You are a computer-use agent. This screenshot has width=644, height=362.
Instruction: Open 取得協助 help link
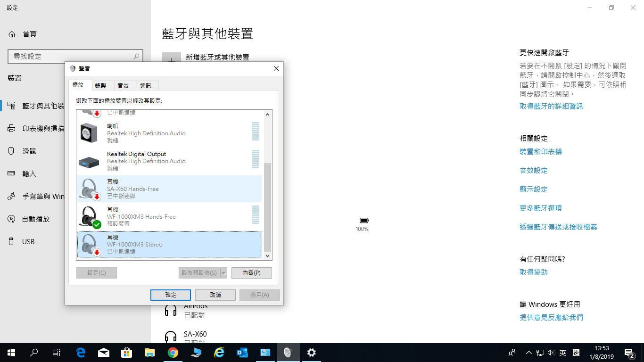[x=534, y=272]
